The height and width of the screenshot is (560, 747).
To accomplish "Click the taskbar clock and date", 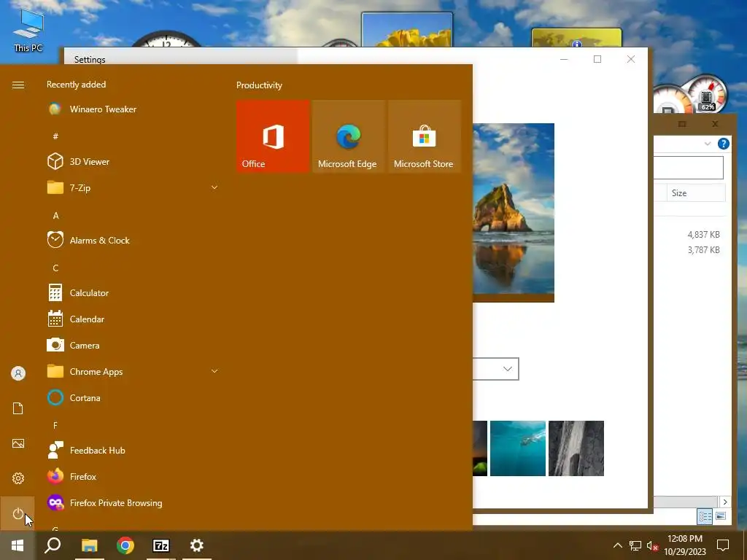I will (x=685, y=545).
